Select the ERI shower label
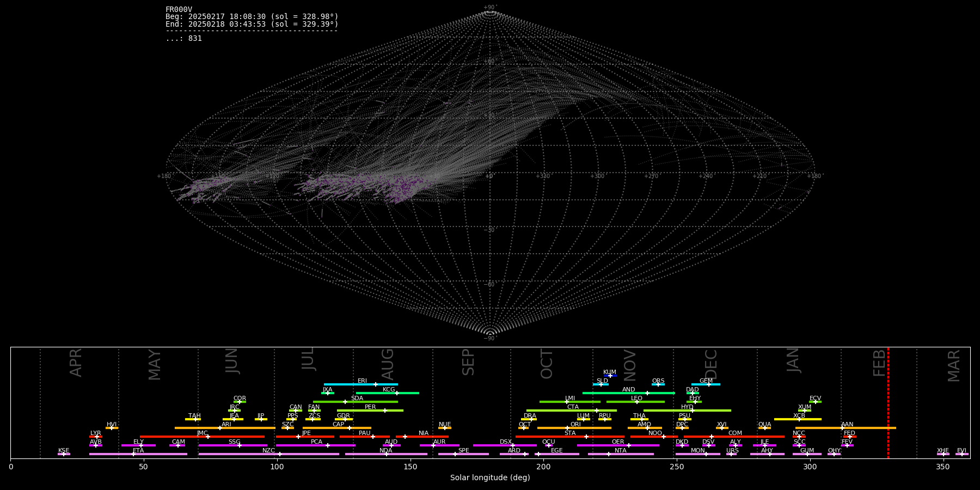This screenshot has width=980, height=490. [x=362, y=381]
